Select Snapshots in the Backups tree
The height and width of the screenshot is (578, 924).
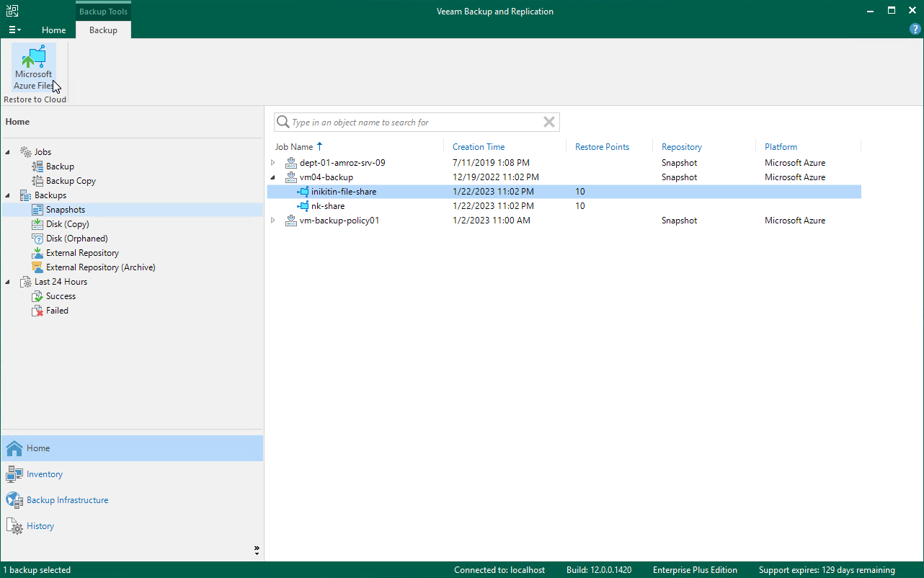(x=65, y=210)
